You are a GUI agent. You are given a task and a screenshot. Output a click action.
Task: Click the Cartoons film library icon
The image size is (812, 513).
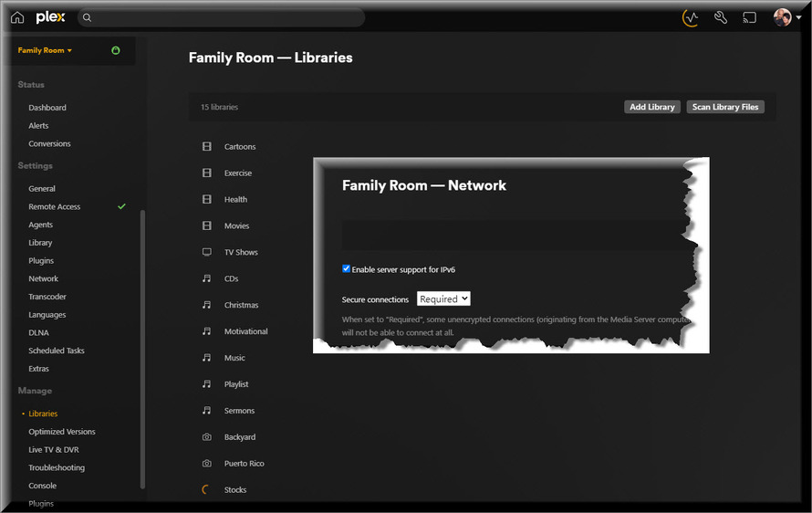pyautogui.click(x=206, y=147)
